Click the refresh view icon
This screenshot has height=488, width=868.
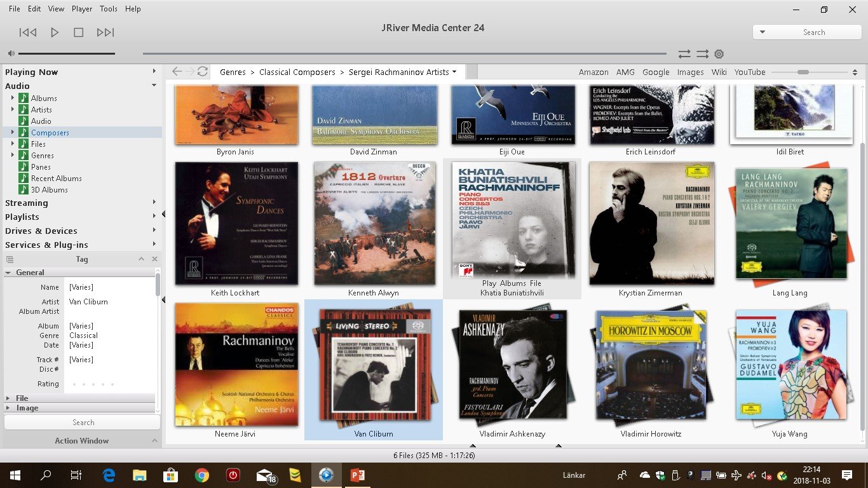(203, 72)
